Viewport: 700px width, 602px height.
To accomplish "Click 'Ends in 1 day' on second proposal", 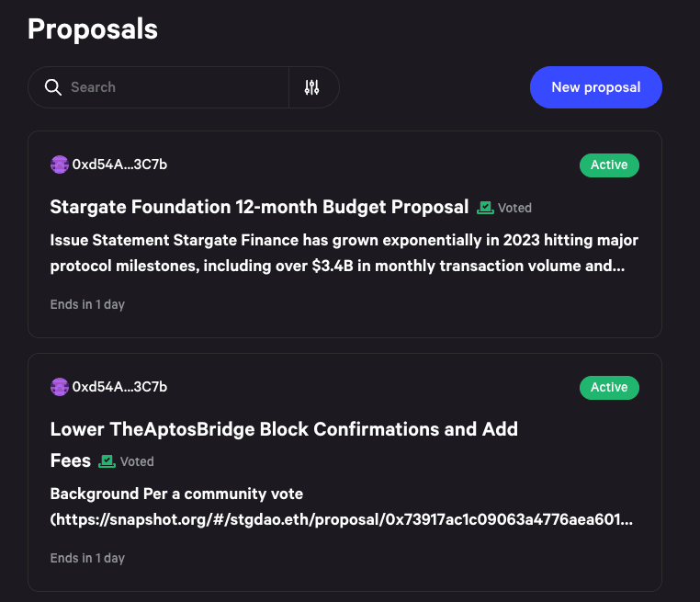I will pyautogui.click(x=87, y=558).
